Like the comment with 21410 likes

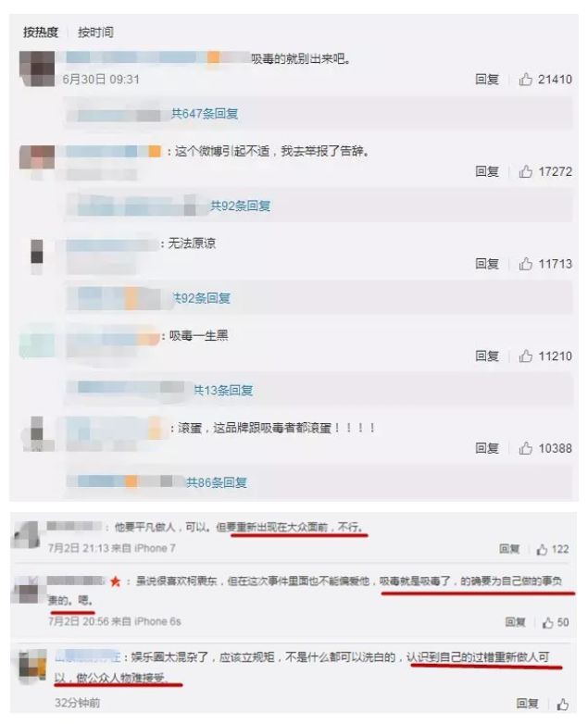pos(526,80)
